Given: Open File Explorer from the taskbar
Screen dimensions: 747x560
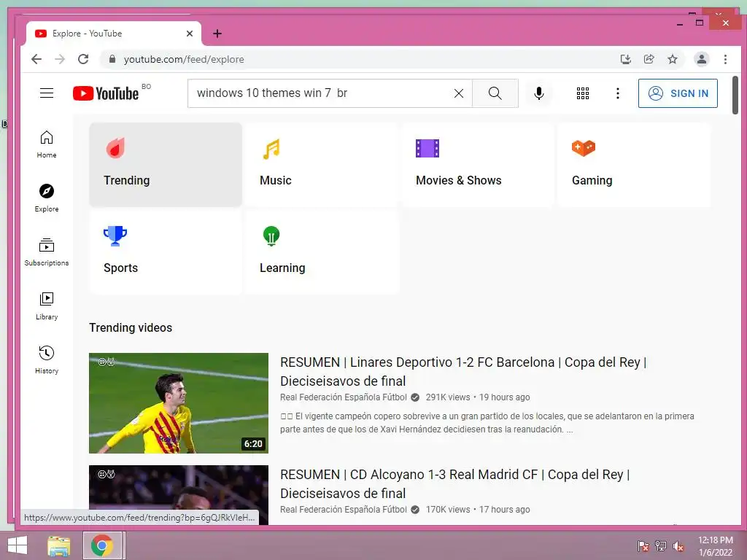Looking at the screenshot, I should (59, 545).
